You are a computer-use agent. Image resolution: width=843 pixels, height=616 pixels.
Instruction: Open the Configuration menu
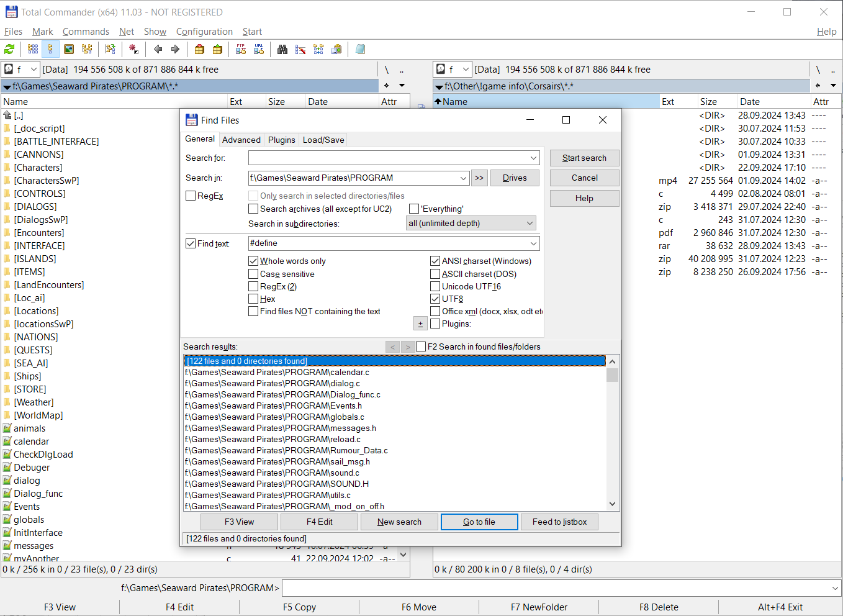point(204,32)
